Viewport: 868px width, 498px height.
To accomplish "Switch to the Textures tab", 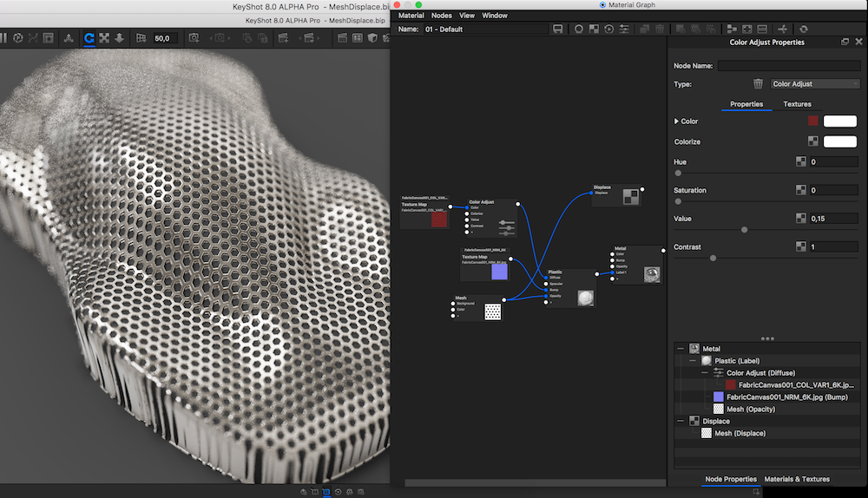I will click(x=797, y=104).
